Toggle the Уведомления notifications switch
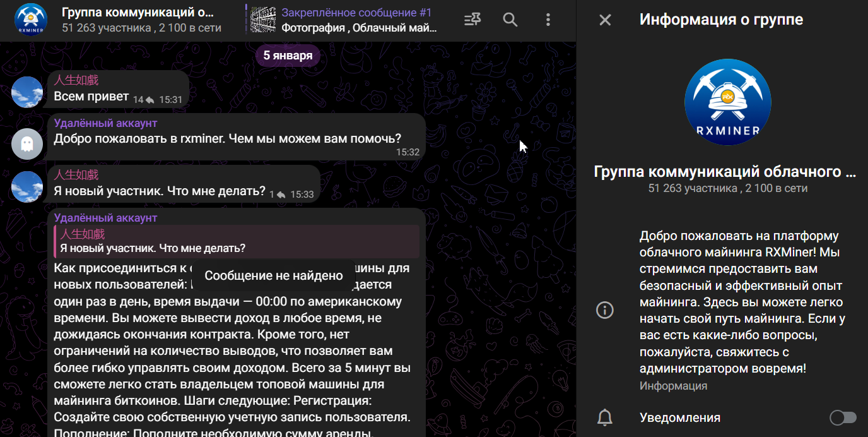Image resolution: width=868 pixels, height=437 pixels. pos(843,417)
